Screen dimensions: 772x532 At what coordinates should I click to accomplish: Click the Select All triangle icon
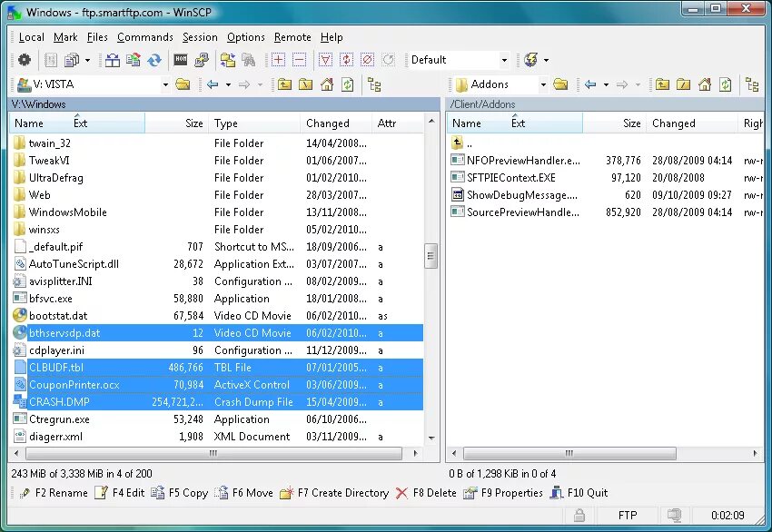point(325,60)
